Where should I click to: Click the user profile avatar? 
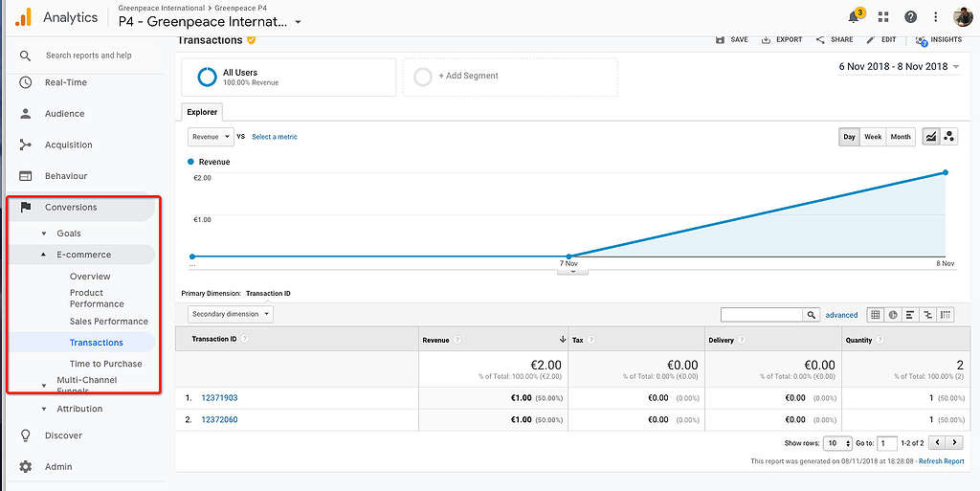click(x=963, y=17)
